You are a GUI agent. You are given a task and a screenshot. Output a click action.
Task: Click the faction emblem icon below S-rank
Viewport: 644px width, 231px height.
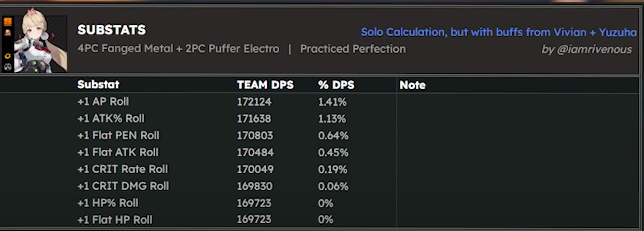tap(8, 33)
